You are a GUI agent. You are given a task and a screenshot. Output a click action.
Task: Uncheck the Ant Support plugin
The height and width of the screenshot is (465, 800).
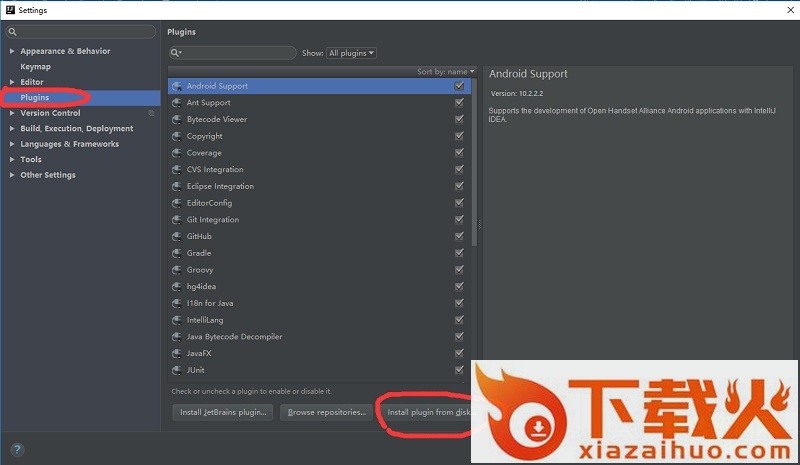(x=459, y=103)
